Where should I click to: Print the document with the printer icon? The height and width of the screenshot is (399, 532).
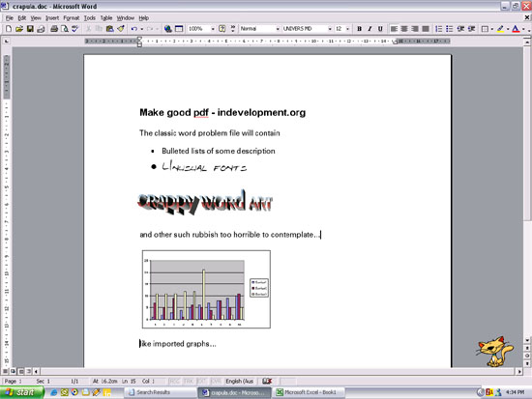click(54, 29)
